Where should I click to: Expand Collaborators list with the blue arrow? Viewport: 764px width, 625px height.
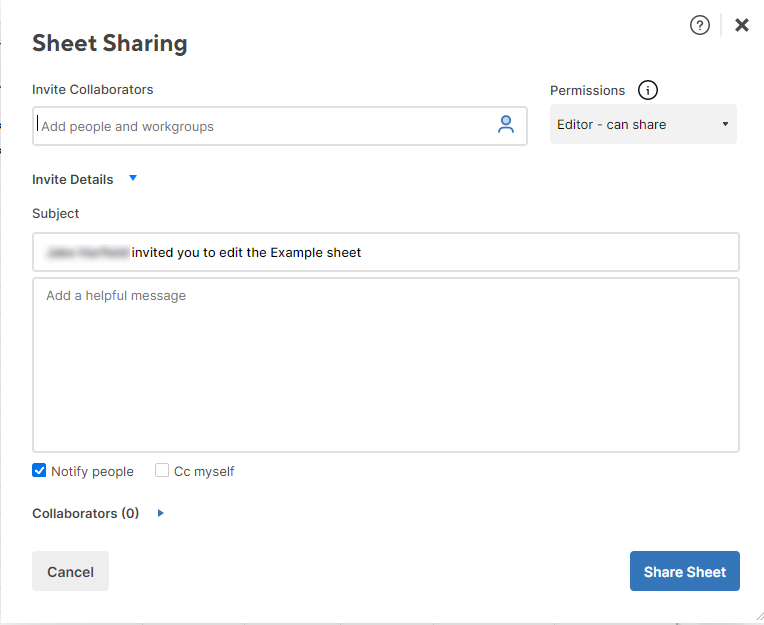click(x=160, y=513)
